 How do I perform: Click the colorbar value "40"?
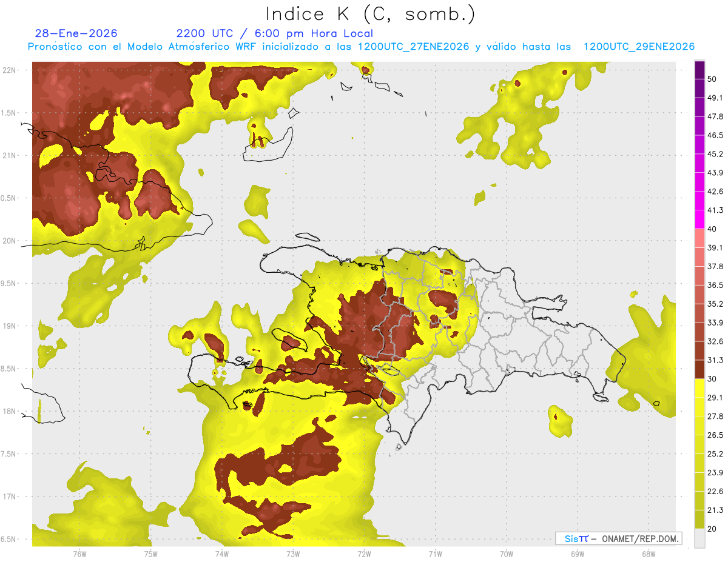713,229
